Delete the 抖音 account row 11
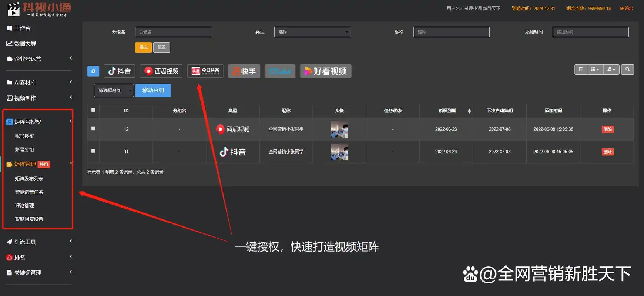The width and height of the screenshot is (644, 296). tap(608, 152)
